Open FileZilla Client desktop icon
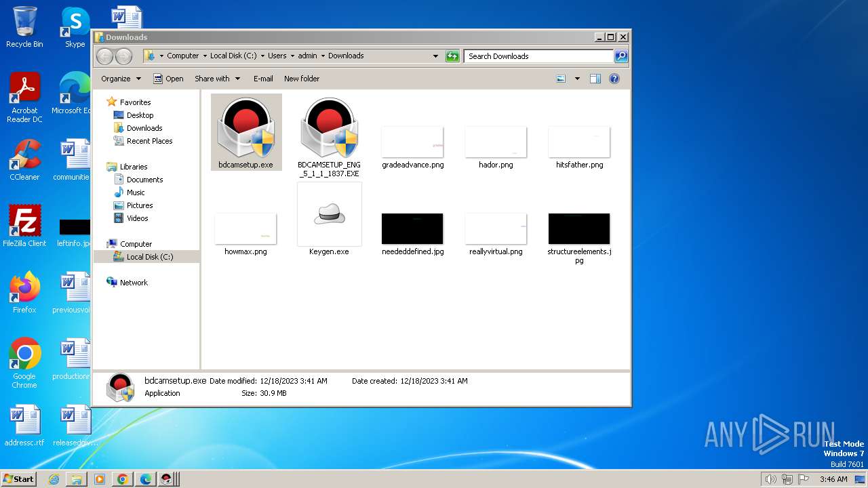The width and height of the screenshot is (868, 488). 24,226
